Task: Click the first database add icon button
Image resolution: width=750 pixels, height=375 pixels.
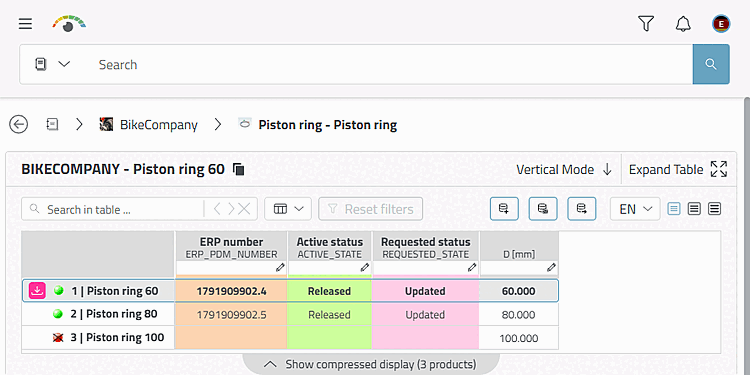Action: 504,209
